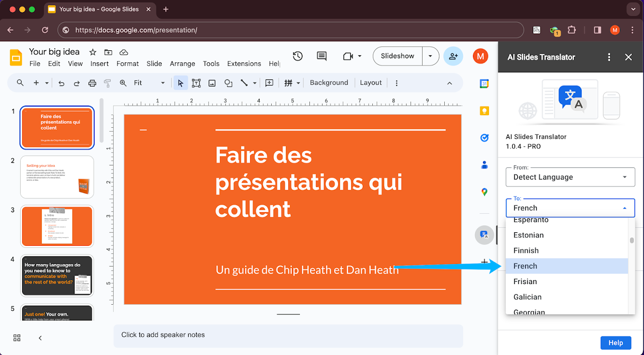Activate the paint format tool

point(107,83)
